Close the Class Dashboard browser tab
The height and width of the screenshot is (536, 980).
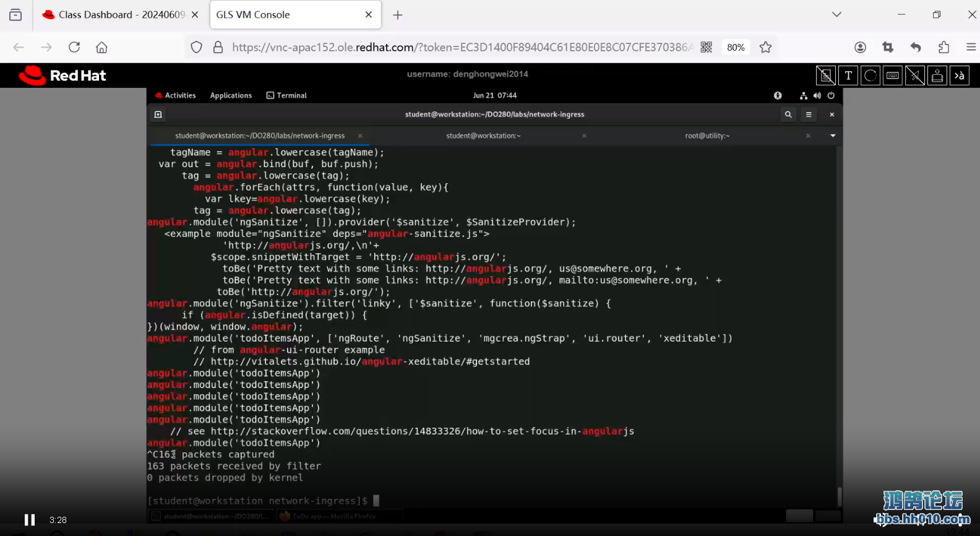coord(195,15)
